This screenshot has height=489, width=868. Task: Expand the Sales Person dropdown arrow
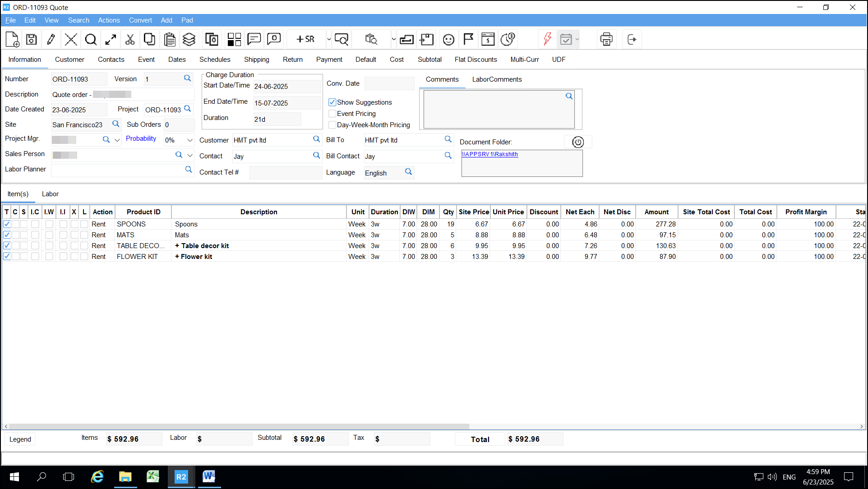click(x=190, y=155)
